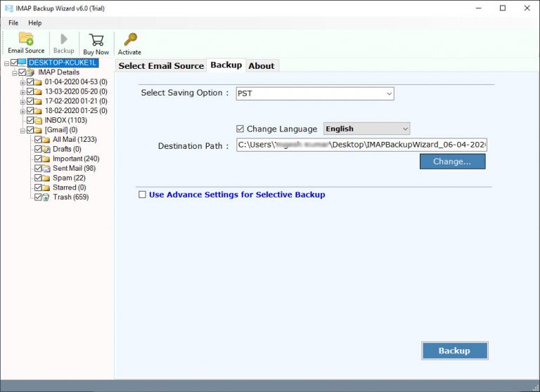Enable Use Advance Settings for Selective Backup
The image size is (540, 392).
pyautogui.click(x=143, y=195)
